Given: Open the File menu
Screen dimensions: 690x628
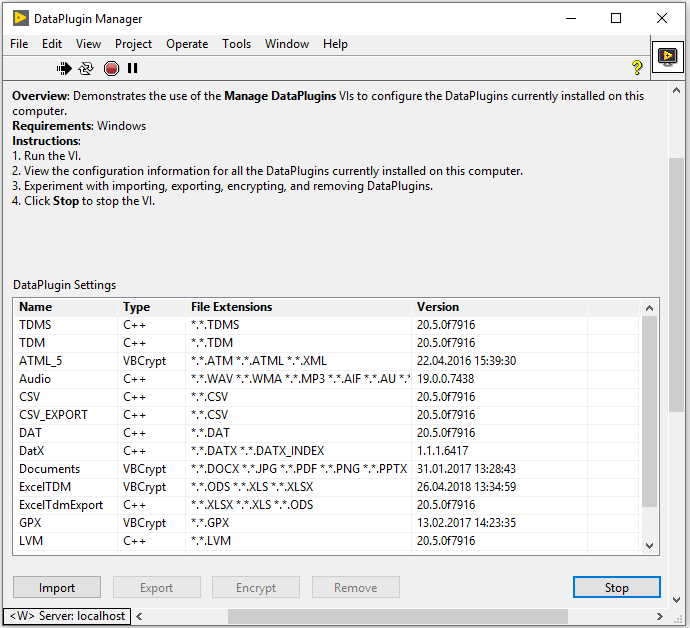Looking at the screenshot, I should (19, 44).
